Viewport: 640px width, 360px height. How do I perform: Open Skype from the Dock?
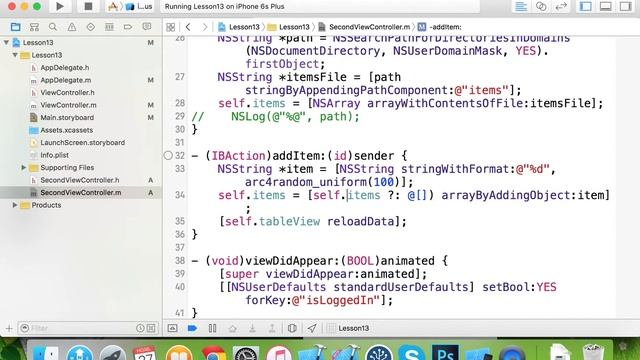(411, 353)
